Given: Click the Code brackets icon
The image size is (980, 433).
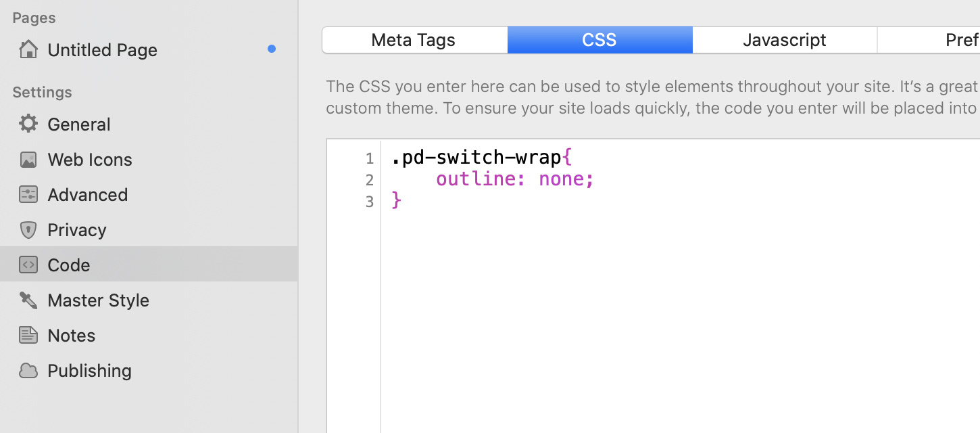Looking at the screenshot, I should (x=28, y=265).
